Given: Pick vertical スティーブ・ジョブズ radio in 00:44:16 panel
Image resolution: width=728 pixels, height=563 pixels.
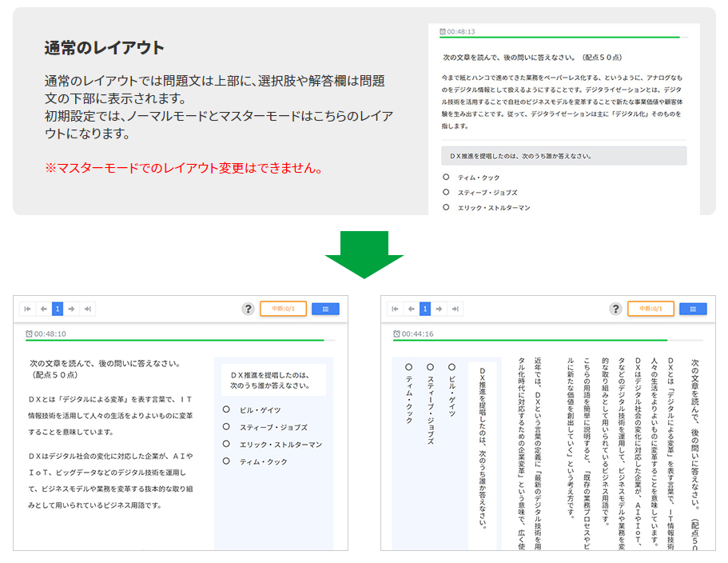Looking at the screenshot, I should [x=431, y=367].
